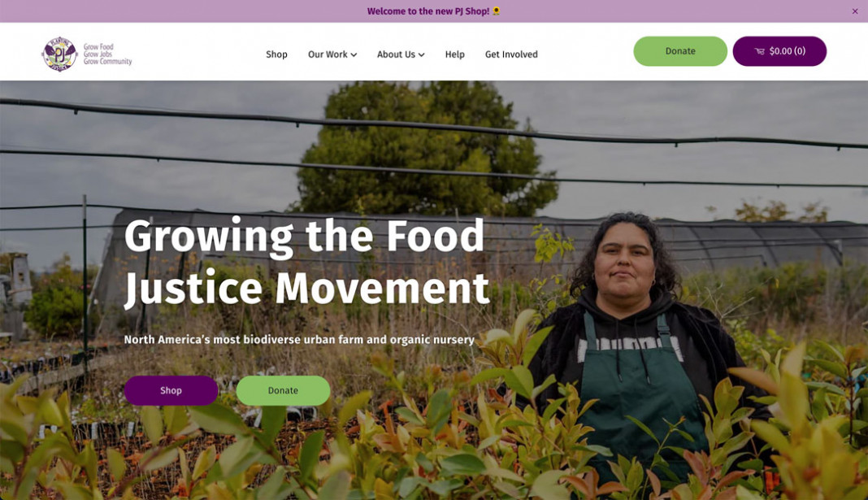Click the Welcome to the new PJ Shop text
868x500 pixels.
(x=428, y=11)
